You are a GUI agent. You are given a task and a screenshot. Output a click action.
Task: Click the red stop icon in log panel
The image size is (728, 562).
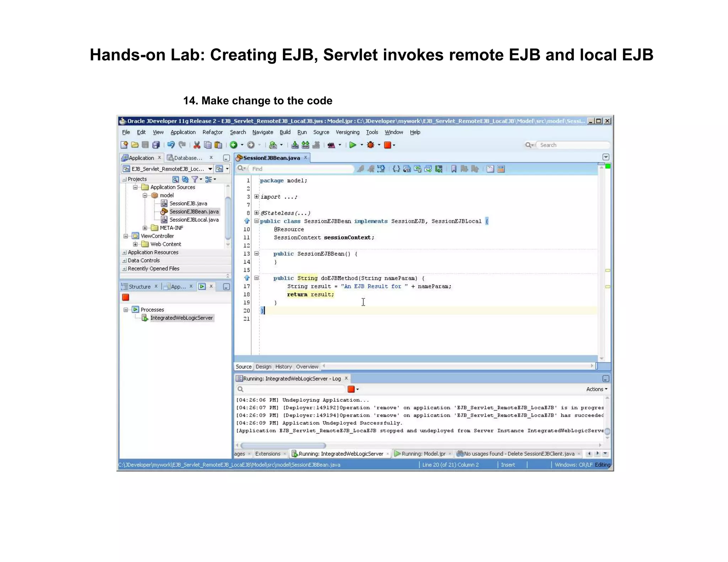pyautogui.click(x=351, y=389)
